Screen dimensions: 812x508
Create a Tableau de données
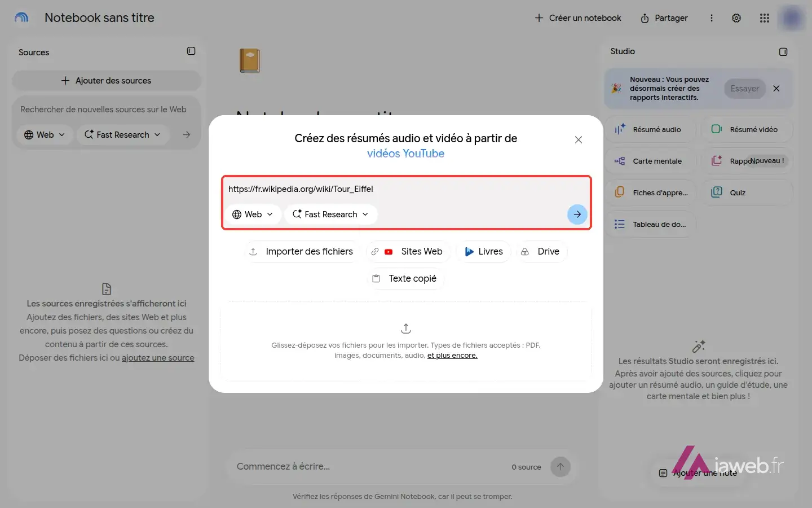pos(651,225)
